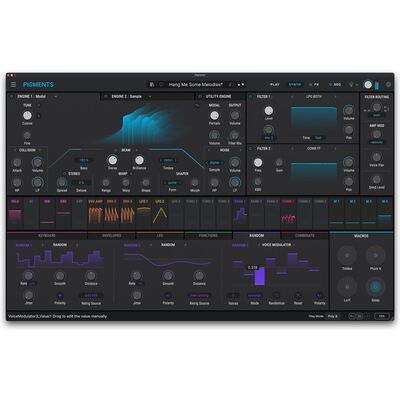The height and width of the screenshot is (400, 400).
Task: Select next Noise type arrow
Action: 240,150
